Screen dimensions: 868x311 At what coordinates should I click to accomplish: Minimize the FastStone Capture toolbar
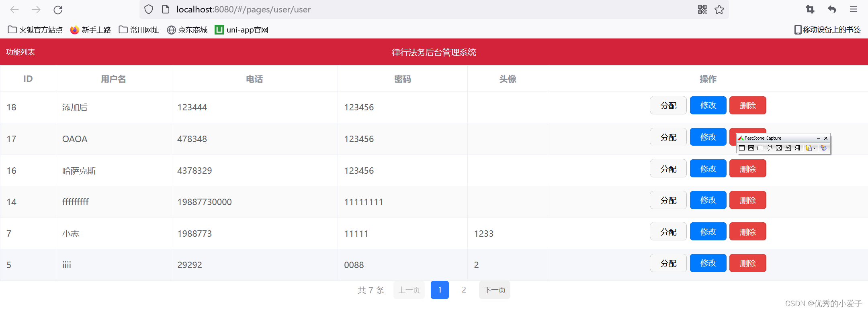coord(818,138)
